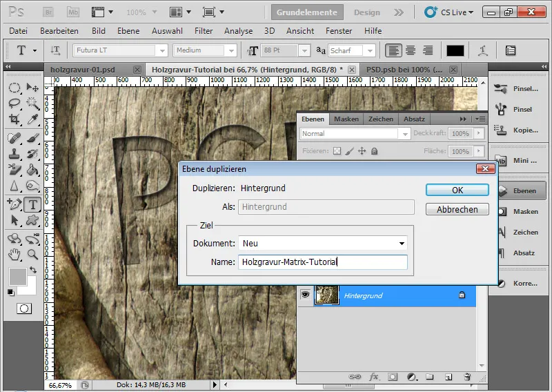Add layer style fx icon
Image resolution: width=552 pixels, height=392 pixels.
tap(373, 377)
